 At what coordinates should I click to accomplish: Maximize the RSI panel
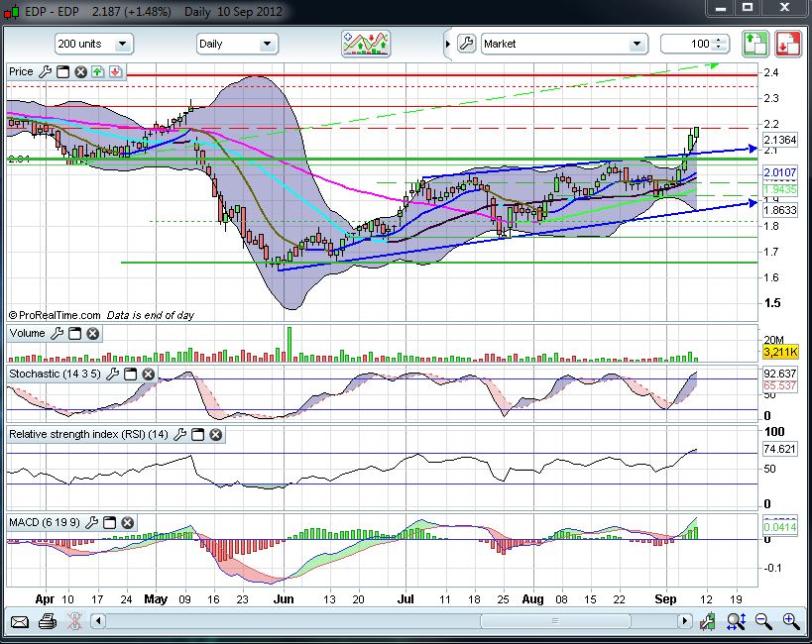(x=198, y=434)
